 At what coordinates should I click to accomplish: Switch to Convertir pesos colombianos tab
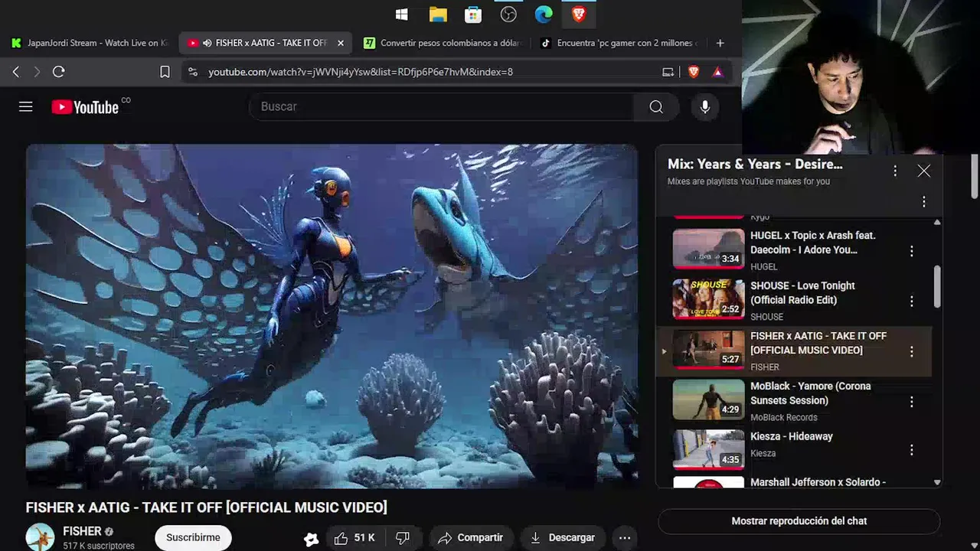coord(444,43)
